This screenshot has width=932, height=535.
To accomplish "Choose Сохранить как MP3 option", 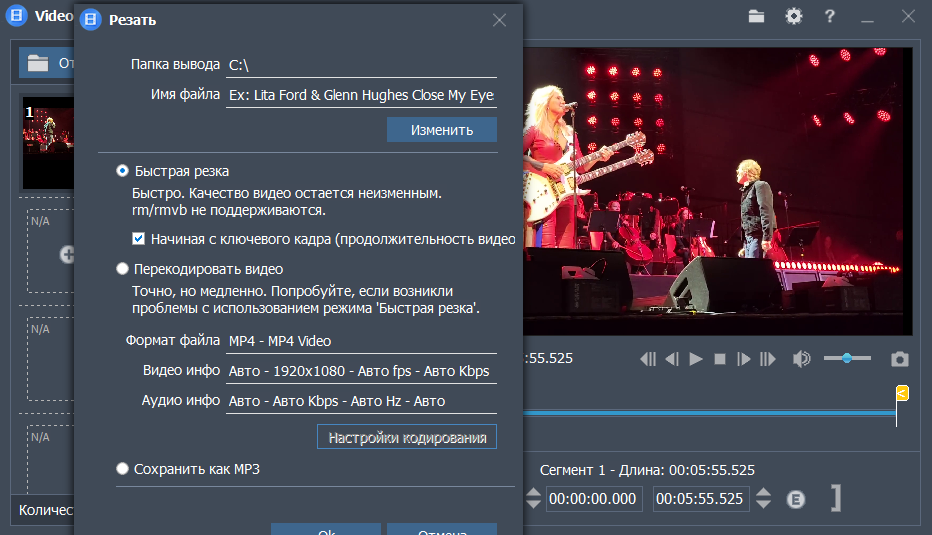I will click(x=122, y=468).
